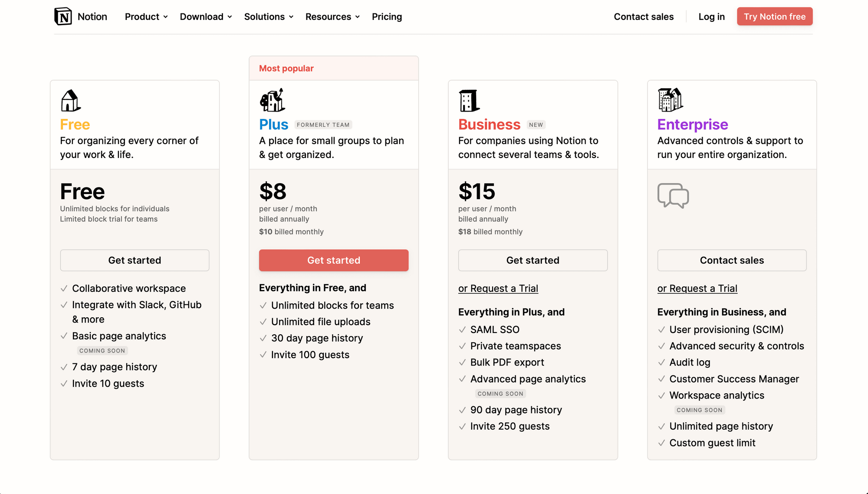The width and height of the screenshot is (868, 494).
Task: Click the FORMERLY TEAM badge
Action: [323, 125]
